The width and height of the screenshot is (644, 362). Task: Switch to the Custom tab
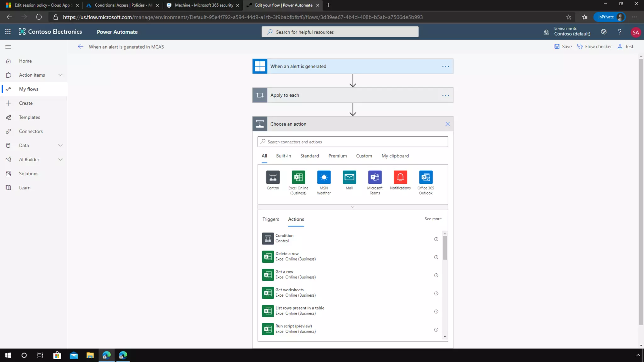364,156
